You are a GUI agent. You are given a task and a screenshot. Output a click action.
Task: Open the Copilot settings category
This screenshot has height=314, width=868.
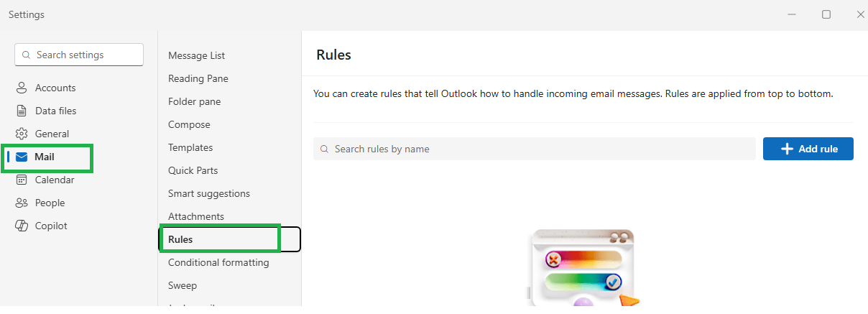coord(51,226)
